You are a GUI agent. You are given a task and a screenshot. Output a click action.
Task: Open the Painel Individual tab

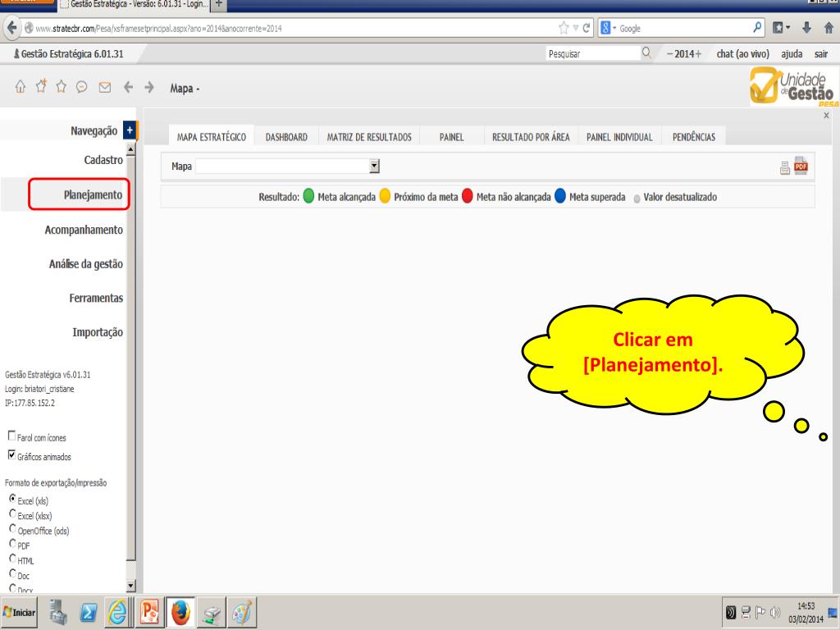click(619, 137)
